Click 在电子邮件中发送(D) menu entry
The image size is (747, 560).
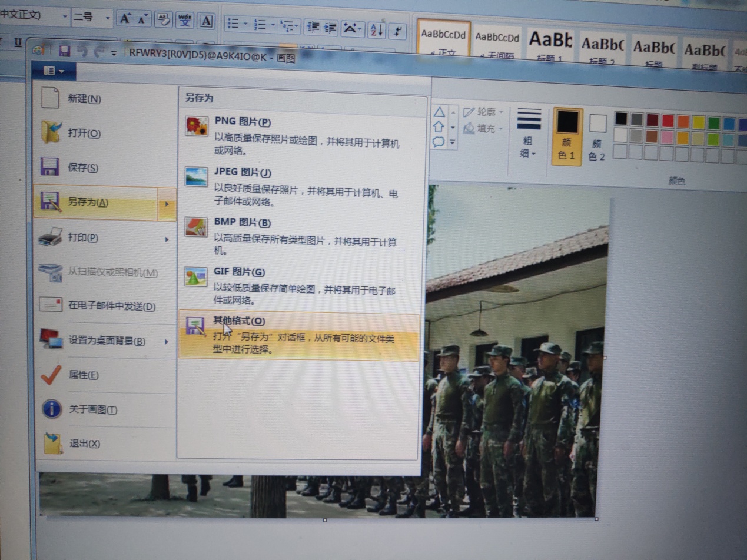105,306
